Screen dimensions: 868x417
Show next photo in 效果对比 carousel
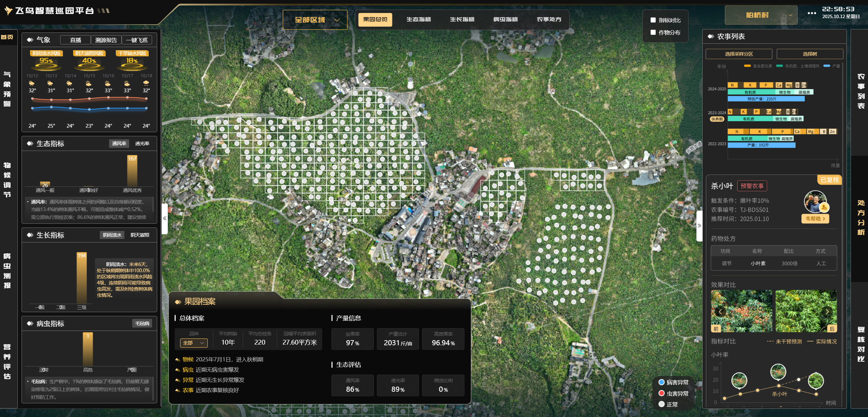coord(827,311)
